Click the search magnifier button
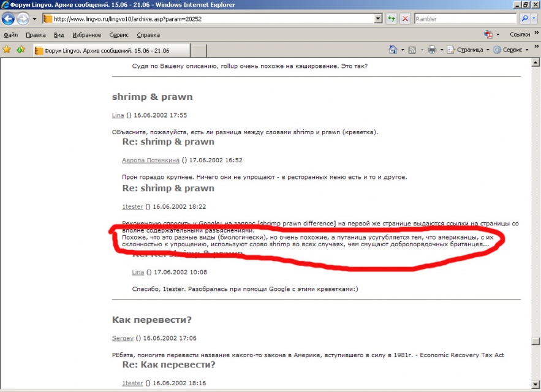This screenshot has width=541, height=392. point(524,19)
